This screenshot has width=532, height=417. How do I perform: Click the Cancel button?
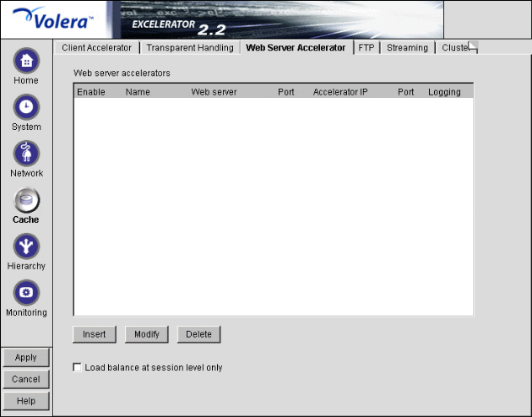point(26,379)
